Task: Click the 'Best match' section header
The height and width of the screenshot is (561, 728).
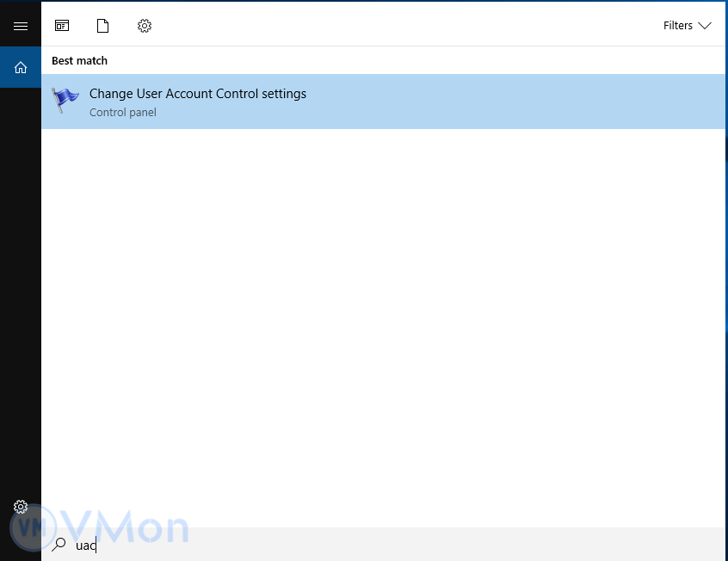Action: (79, 61)
